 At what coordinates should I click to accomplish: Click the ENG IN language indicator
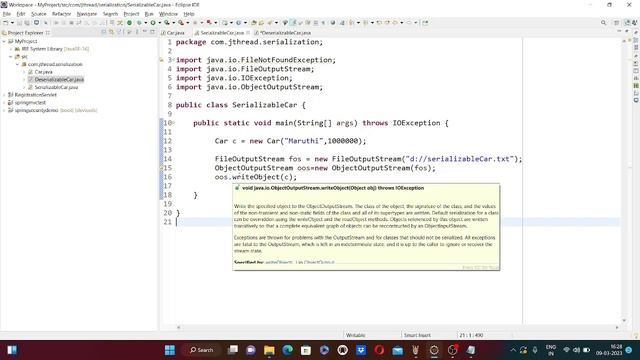click(551, 350)
